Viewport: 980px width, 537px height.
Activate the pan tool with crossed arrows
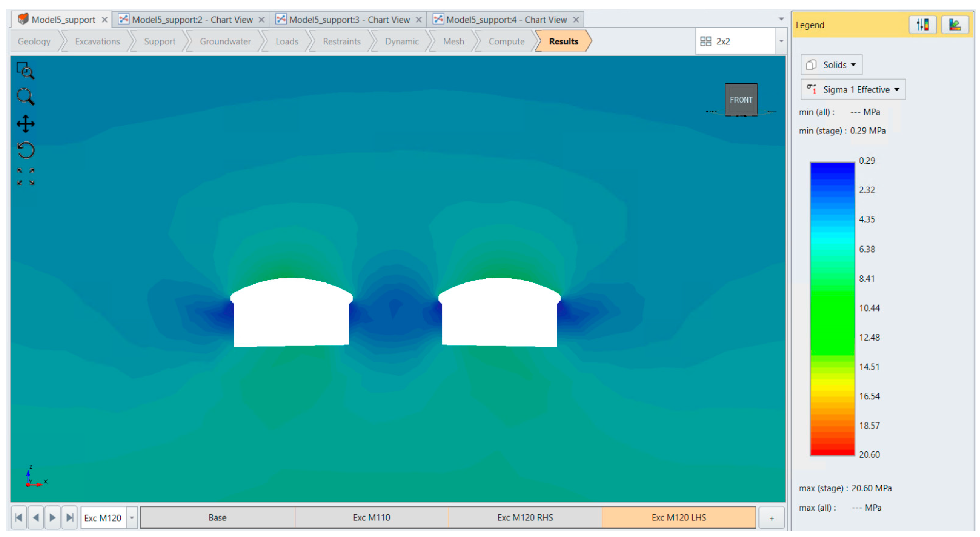coord(26,124)
